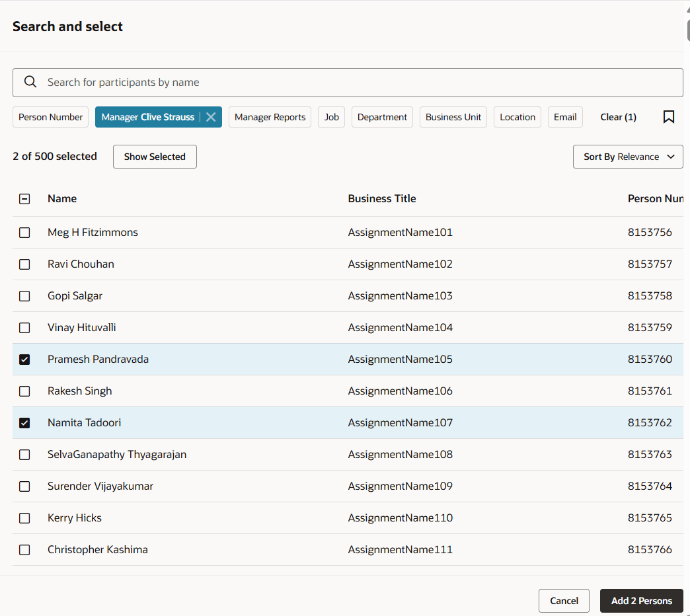Click the AssignmentName103 cell
Viewport: 690px width, 616px height.
400,295
